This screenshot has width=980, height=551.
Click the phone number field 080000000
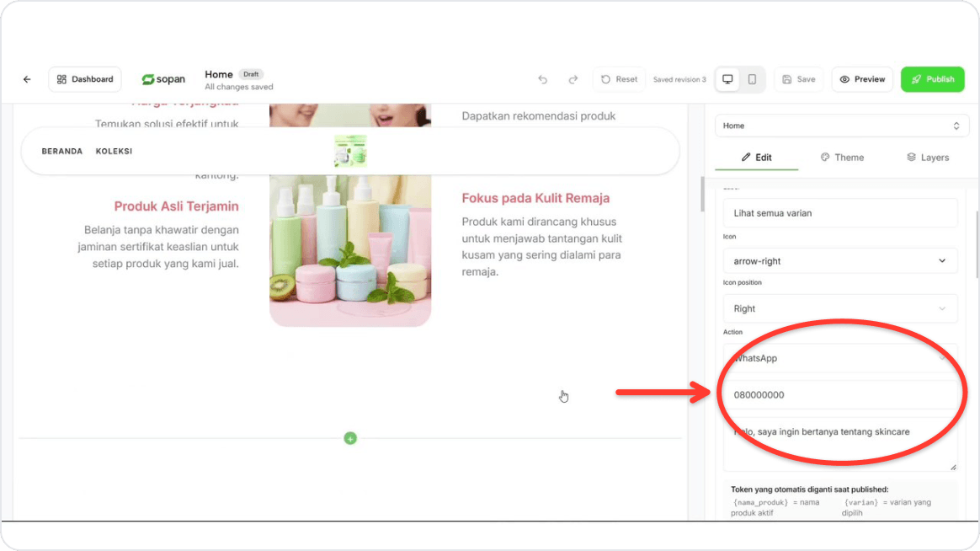pos(840,395)
